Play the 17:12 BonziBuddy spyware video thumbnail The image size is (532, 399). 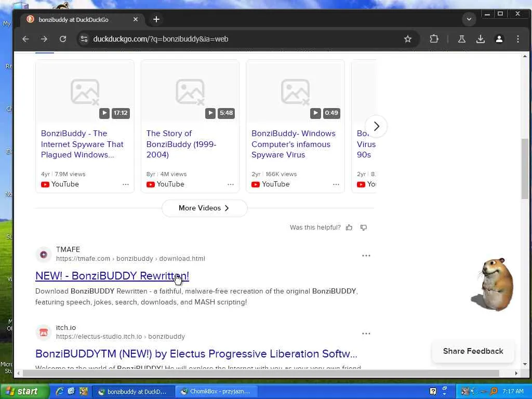(85, 91)
